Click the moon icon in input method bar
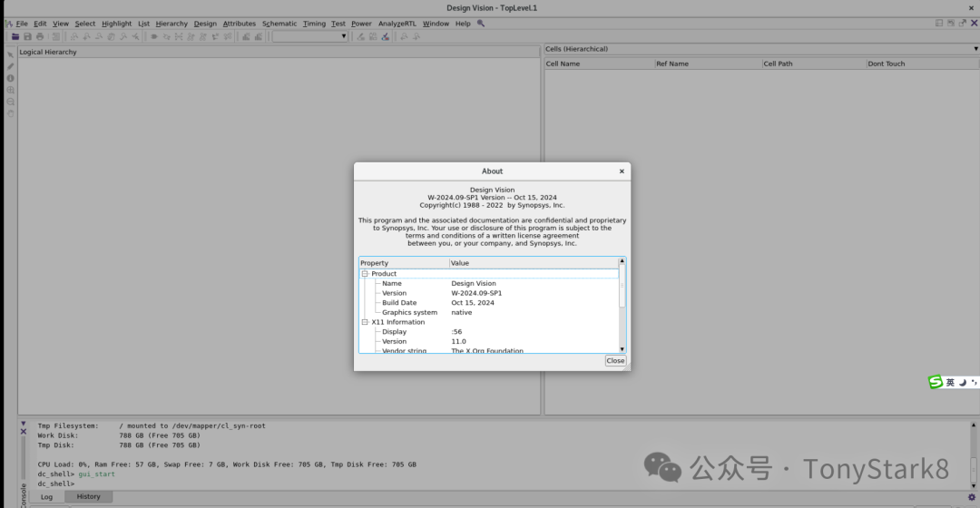 pos(963,383)
